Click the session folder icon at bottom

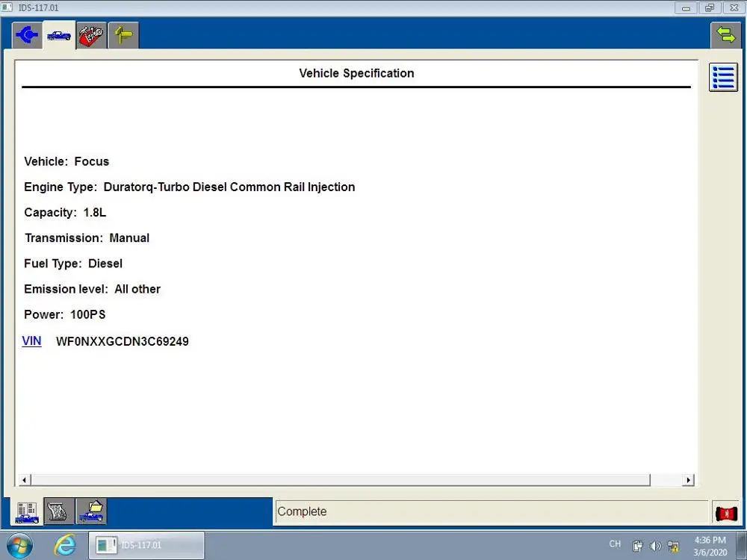coord(91,511)
